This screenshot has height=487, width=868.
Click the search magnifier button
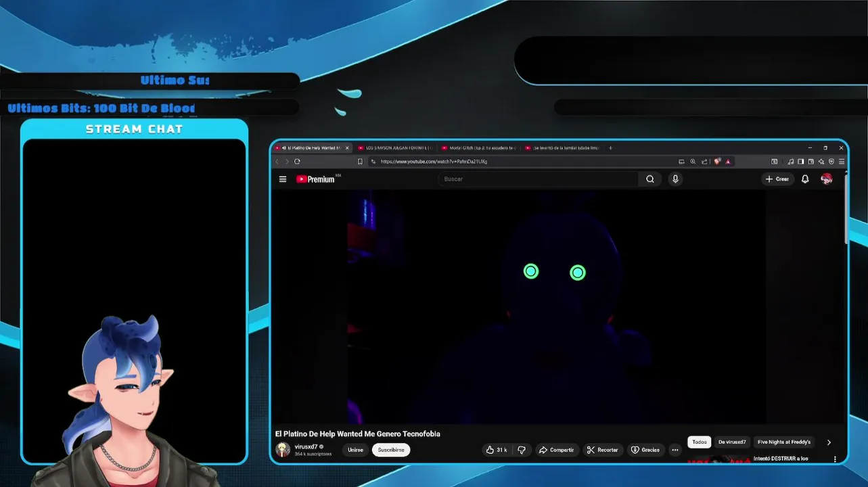click(x=650, y=179)
